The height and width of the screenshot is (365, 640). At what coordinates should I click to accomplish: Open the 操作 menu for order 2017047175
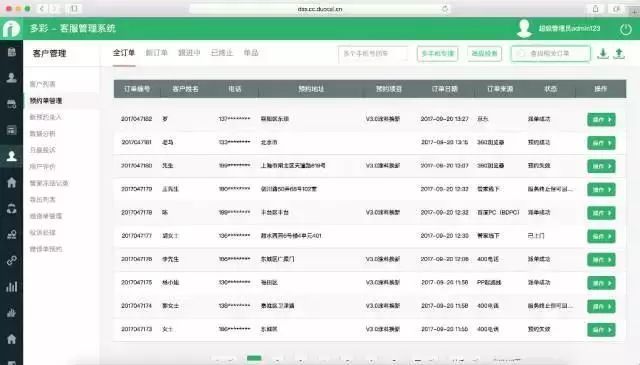601,283
